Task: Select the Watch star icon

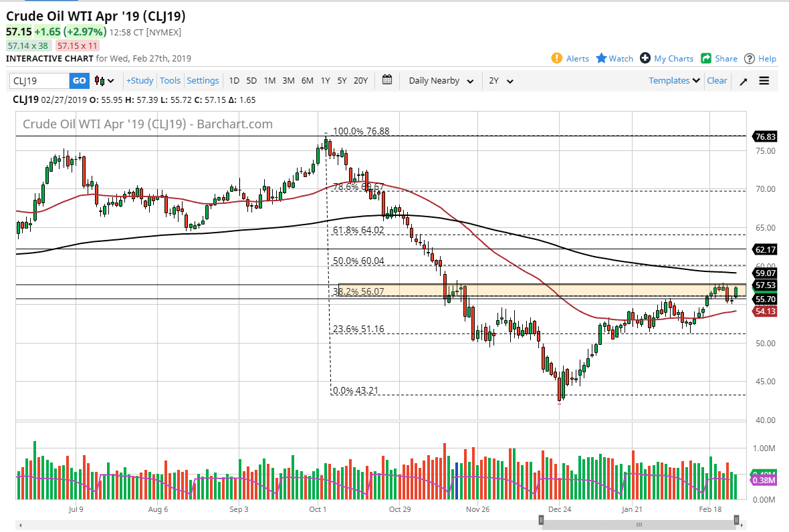Action: coord(600,58)
